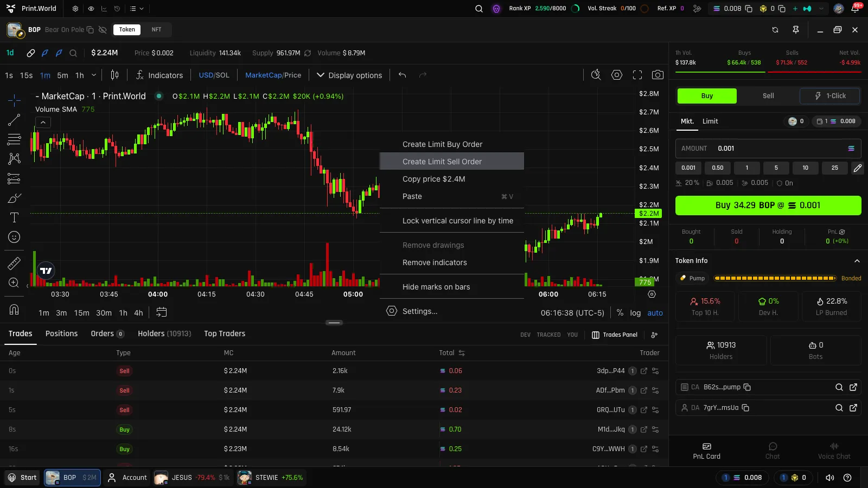The image size is (868, 488).
Task: Toggle auto scale on chart
Action: point(655,313)
